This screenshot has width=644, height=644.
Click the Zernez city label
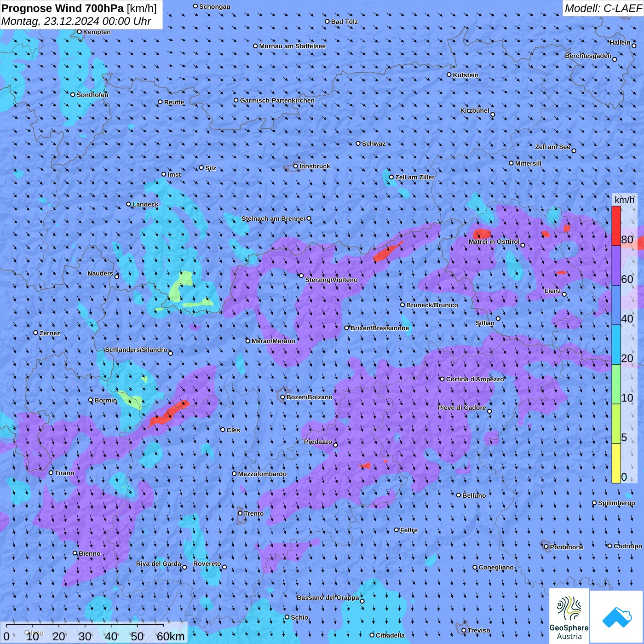pyautogui.click(x=50, y=333)
